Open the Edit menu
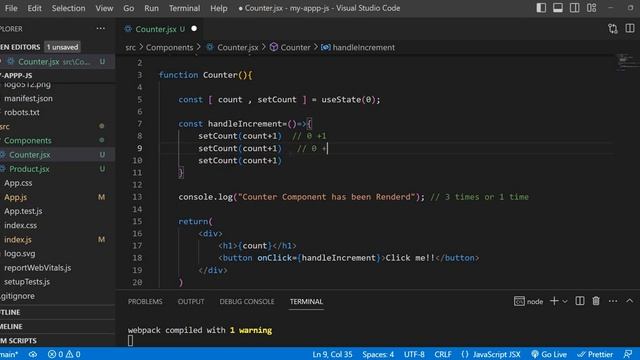The width and height of the screenshot is (640, 360). (x=35, y=8)
